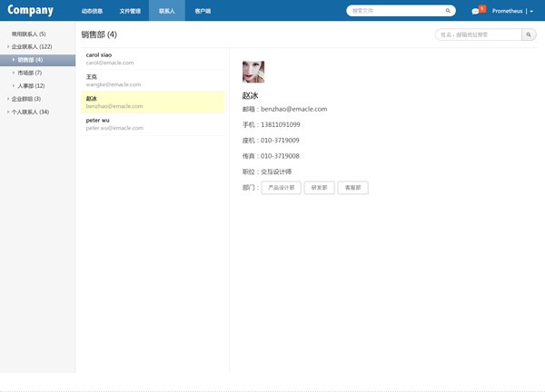The width and height of the screenshot is (545, 392).
Task: Select 企业联系人 (122) label
Action: 32,46
